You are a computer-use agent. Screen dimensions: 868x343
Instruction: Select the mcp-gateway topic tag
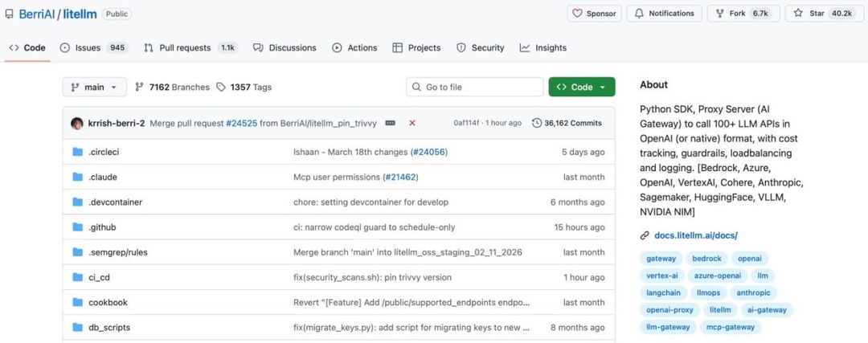pos(731,327)
